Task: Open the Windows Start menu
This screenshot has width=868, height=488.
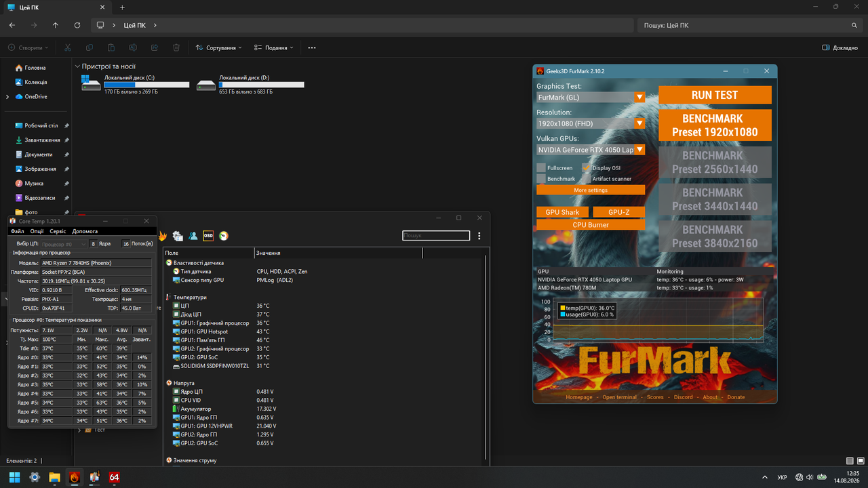Action: [x=14, y=477]
